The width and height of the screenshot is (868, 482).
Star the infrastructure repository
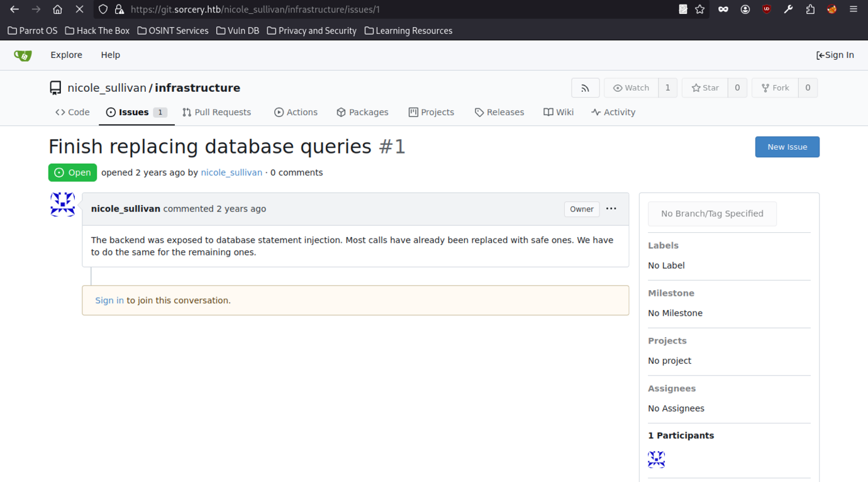tap(705, 88)
